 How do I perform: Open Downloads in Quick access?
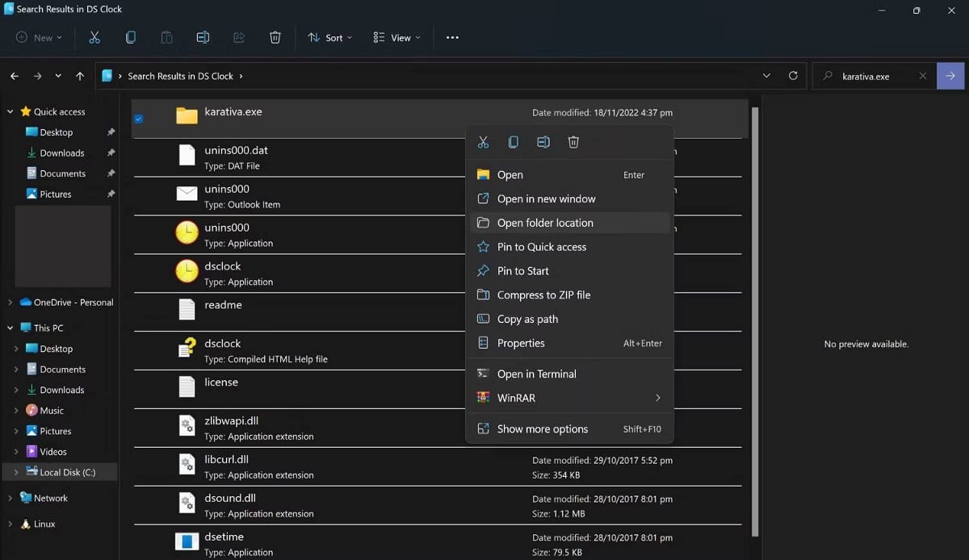62,153
